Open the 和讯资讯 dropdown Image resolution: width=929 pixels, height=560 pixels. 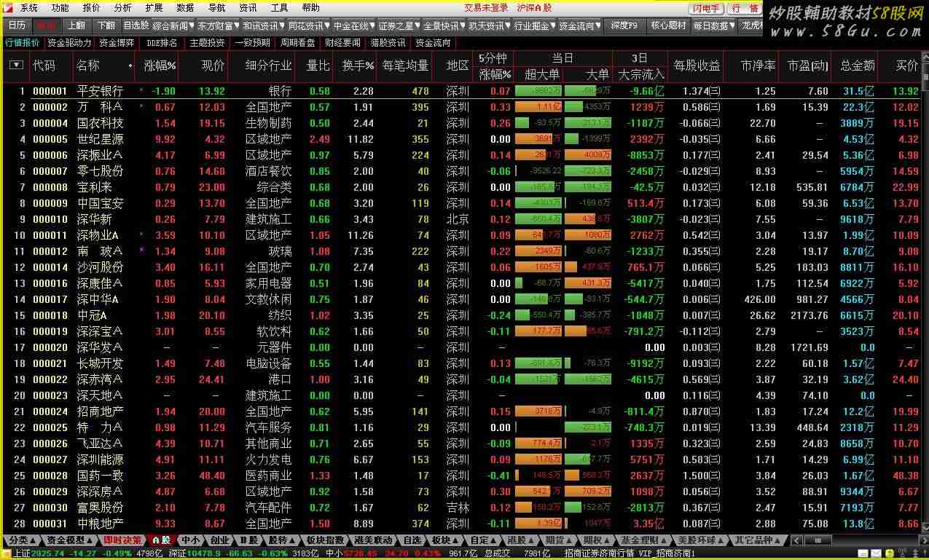click(x=264, y=25)
